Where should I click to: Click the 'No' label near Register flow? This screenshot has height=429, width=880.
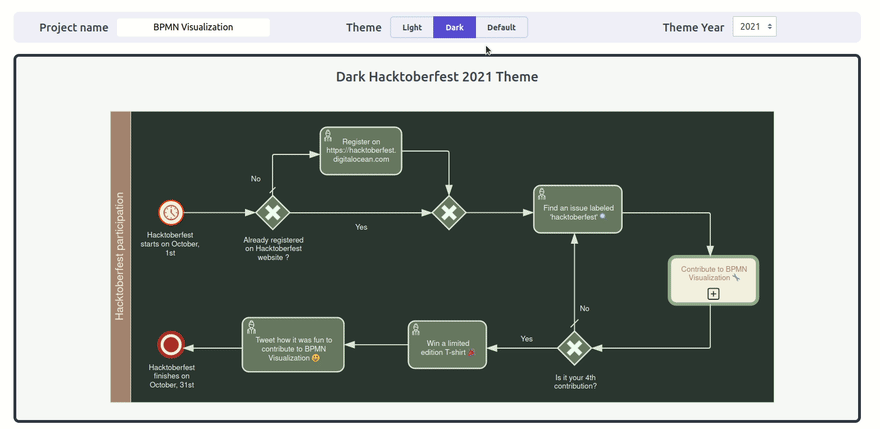(x=256, y=179)
